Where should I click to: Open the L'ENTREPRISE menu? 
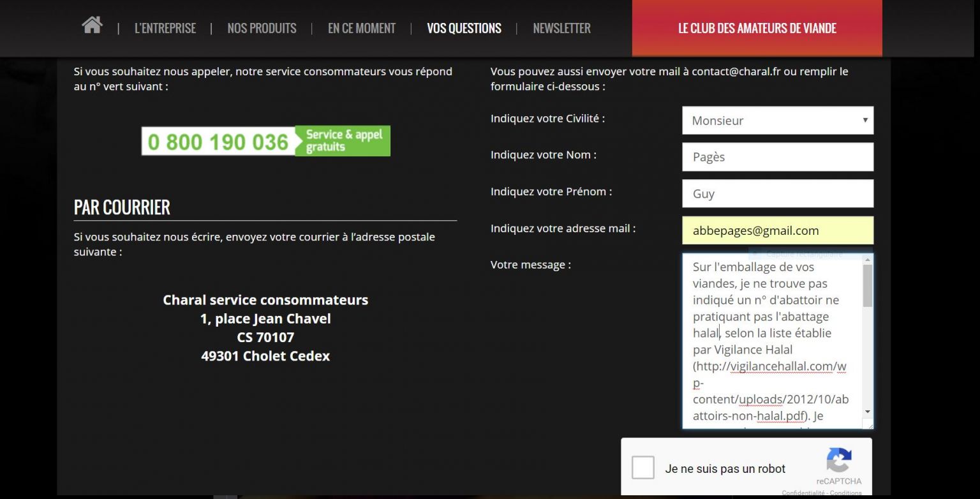pyautogui.click(x=165, y=28)
